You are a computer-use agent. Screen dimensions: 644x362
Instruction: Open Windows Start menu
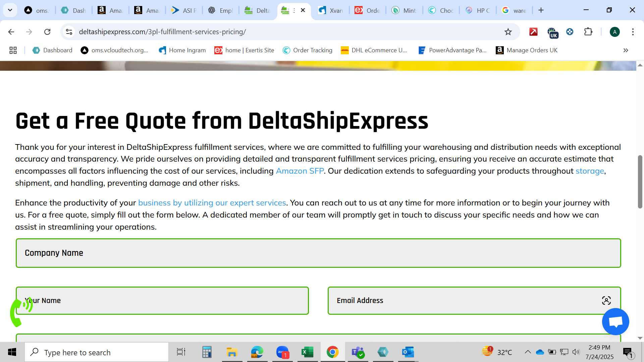12,352
